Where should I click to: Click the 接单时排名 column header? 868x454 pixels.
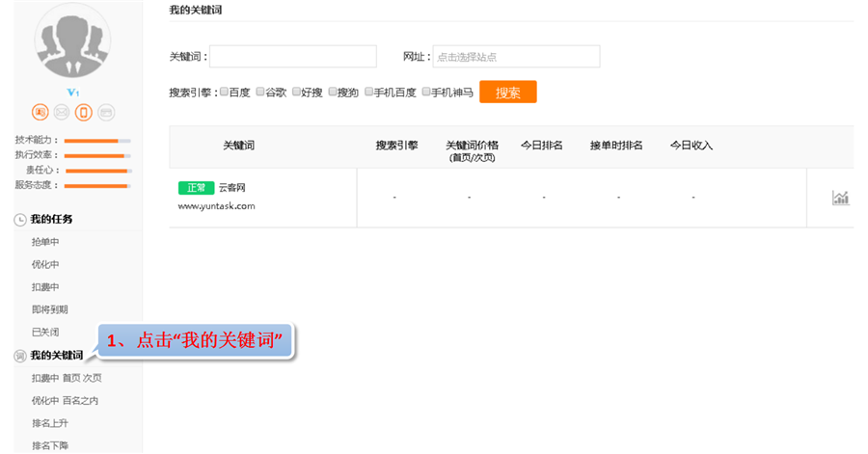coord(616,146)
